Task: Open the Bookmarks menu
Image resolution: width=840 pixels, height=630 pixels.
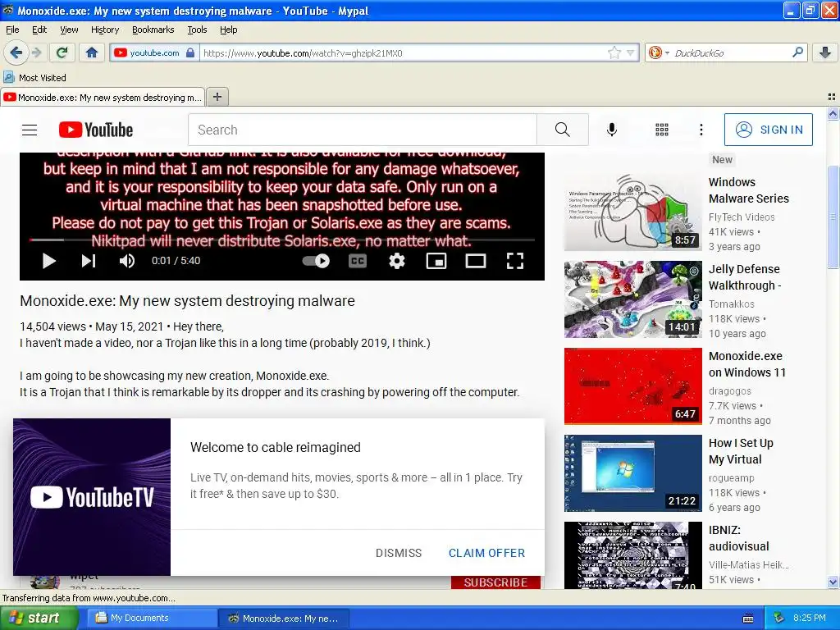Action: click(x=153, y=30)
